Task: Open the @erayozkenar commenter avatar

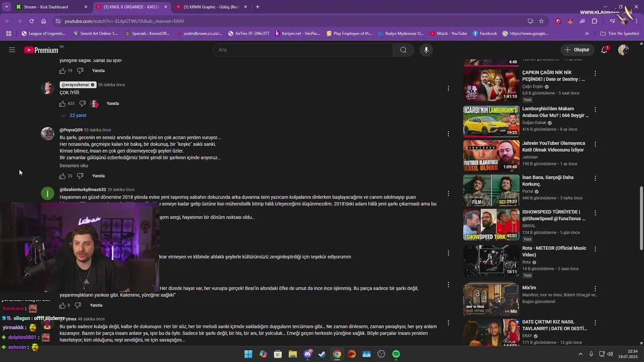Action: pyautogui.click(x=47, y=88)
